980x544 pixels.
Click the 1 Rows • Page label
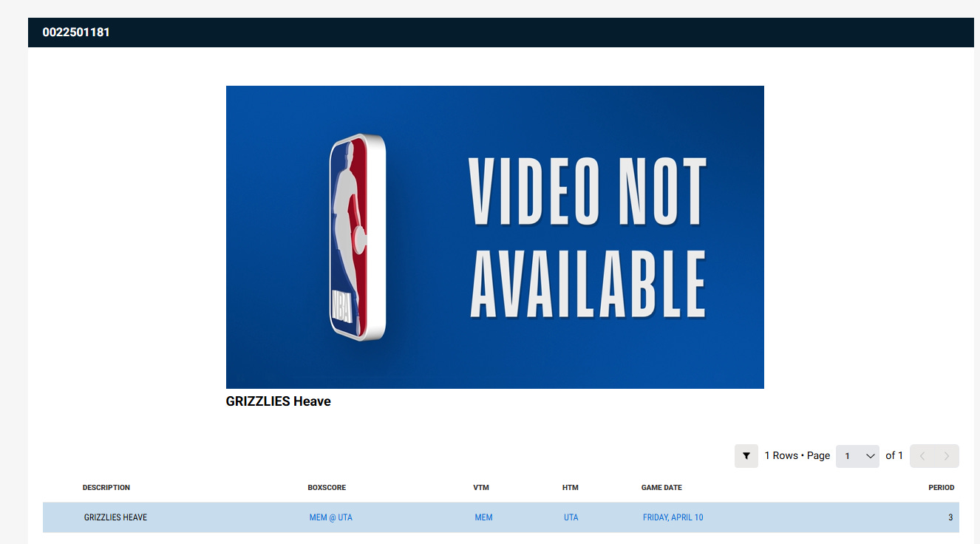pos(797,456)
